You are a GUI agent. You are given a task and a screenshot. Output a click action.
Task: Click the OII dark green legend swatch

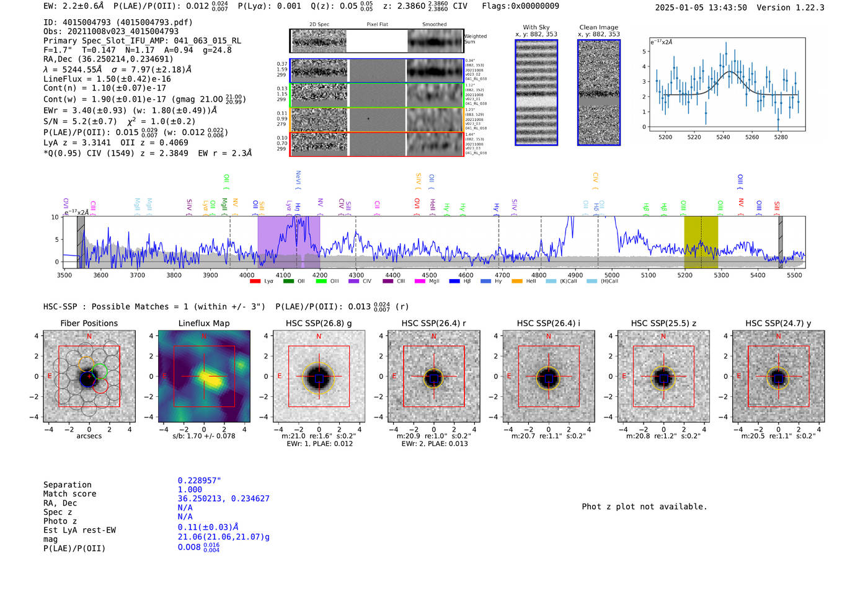pos(288,282)
